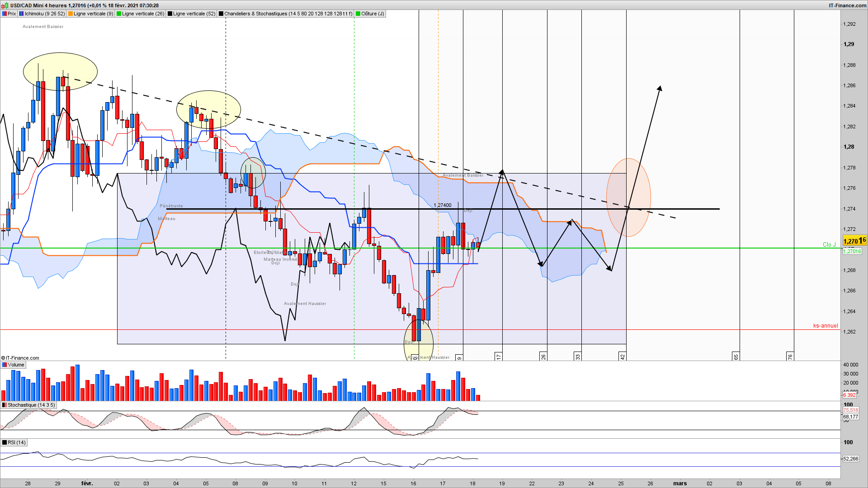Select the 1,27400 horizontal line label
The image size is (868, 488).
442,205
